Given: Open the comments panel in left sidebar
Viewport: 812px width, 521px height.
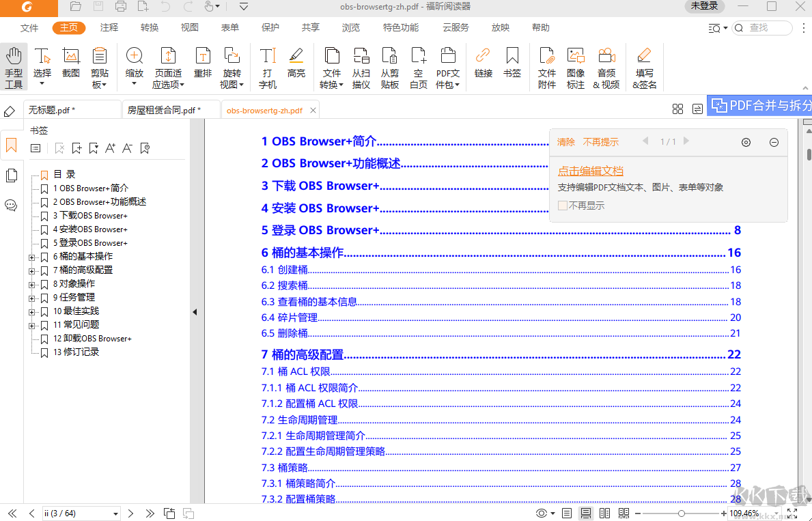Looking at the screenshot, I should coord(11,206).
